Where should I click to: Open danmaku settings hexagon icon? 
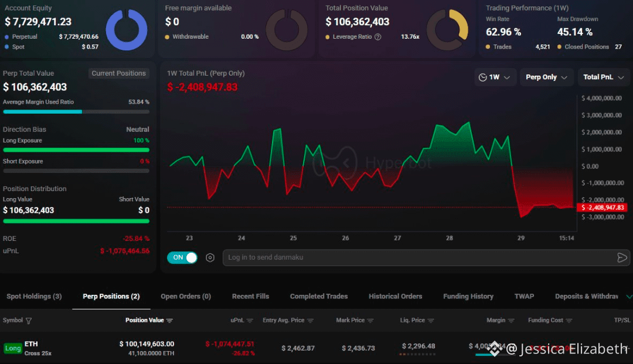[x=210, y=257]
